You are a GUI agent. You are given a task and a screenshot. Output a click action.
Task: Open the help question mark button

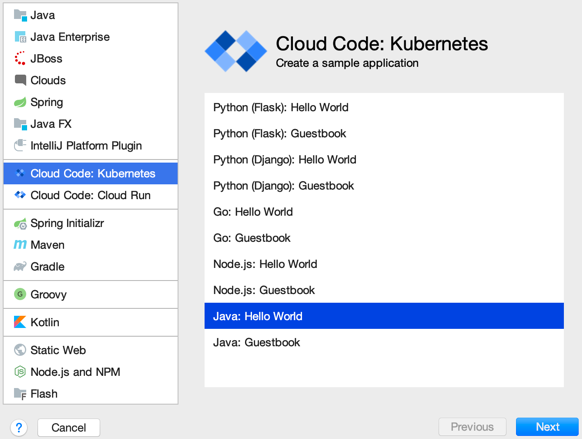coord(19,427)
